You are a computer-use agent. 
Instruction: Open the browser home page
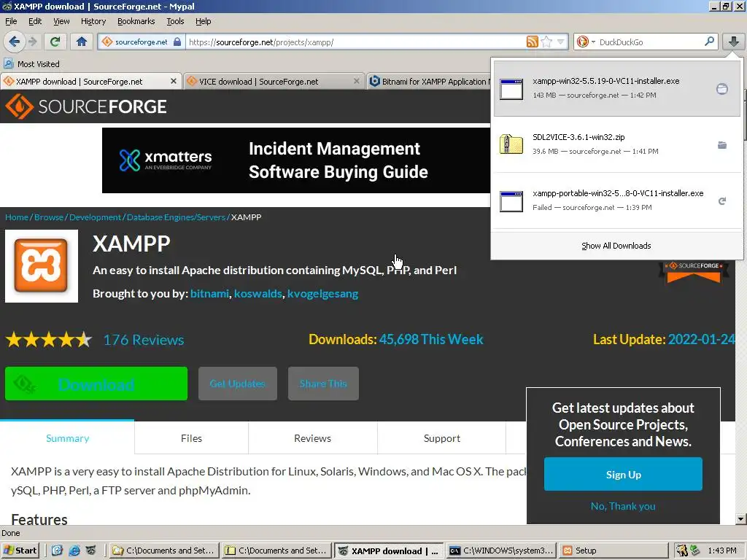82,42
